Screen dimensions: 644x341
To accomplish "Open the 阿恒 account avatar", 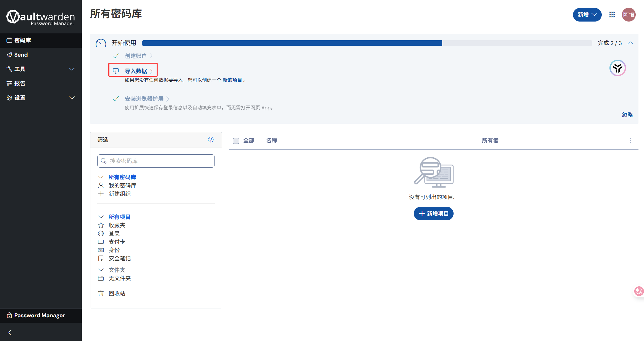I will pyautogui.click(x=629, y=15).
